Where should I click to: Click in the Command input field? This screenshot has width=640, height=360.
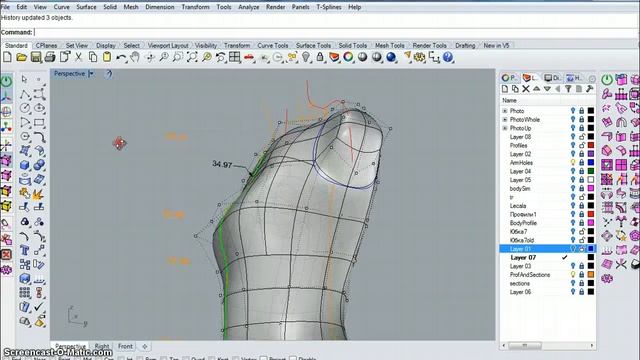click(335, 32)
